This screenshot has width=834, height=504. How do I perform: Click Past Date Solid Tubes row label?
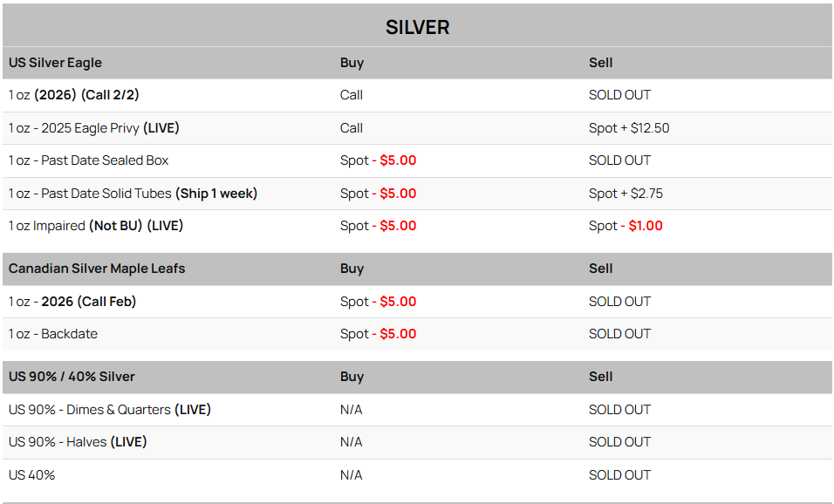pos(133,194)
